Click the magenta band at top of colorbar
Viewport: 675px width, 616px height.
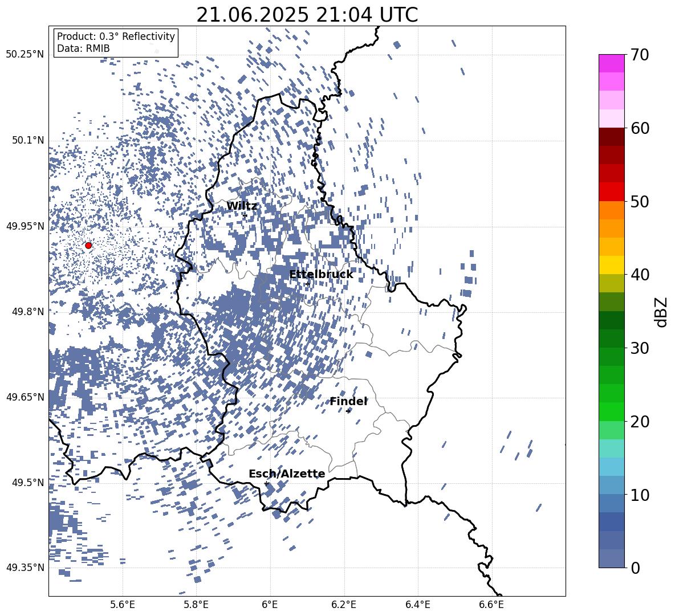611,63
